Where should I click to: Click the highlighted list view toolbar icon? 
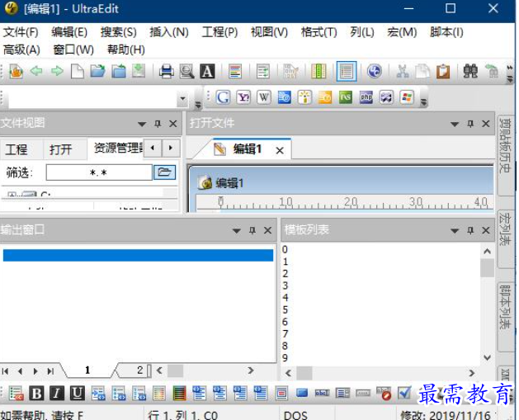pyautogui.click(x=347, y=71)
